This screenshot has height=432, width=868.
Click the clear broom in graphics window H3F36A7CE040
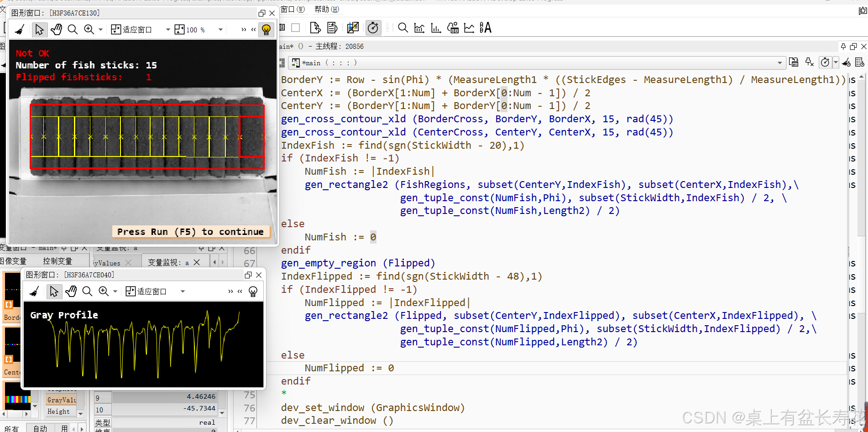[34, 291]
